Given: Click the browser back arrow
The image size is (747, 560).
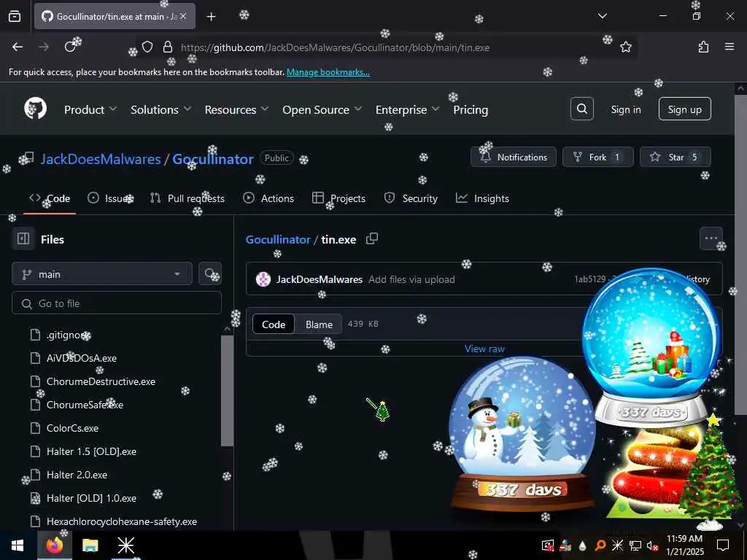Looking at the screenshot, I should click(18, 47).
